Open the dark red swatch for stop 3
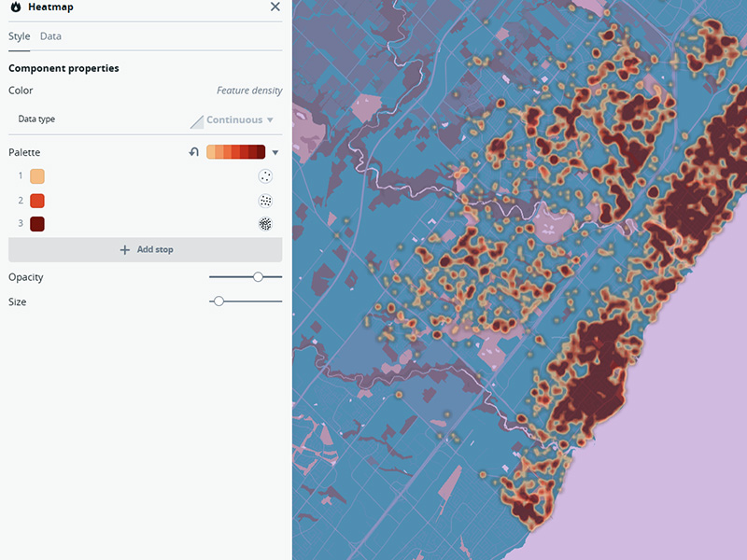Screen dimensions: 747x560 [x=35, y=224]
